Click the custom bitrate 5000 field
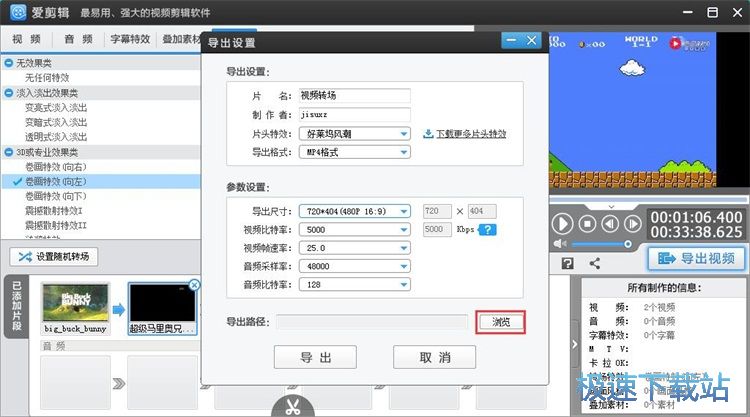 437,230
